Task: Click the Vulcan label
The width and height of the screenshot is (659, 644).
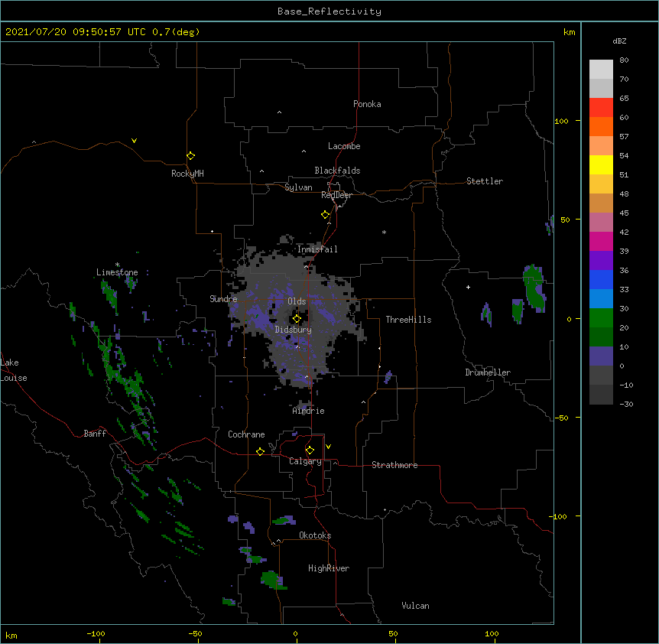Action: pos(415,606)
